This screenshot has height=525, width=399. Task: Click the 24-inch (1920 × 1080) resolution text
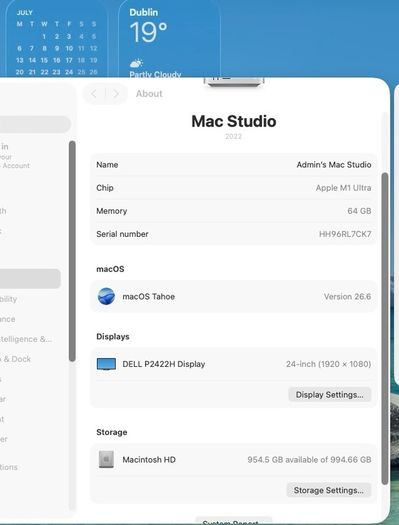click(x=328, y=364)
